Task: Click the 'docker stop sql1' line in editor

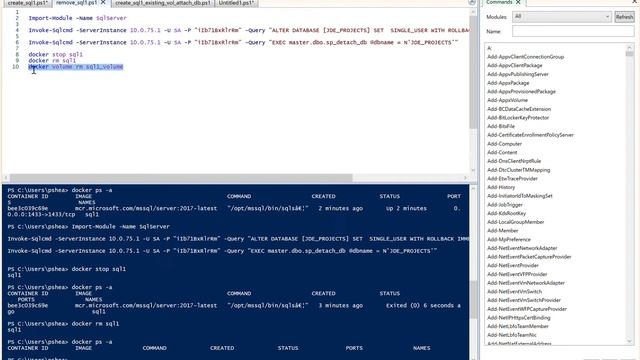Action: [56, 54]
